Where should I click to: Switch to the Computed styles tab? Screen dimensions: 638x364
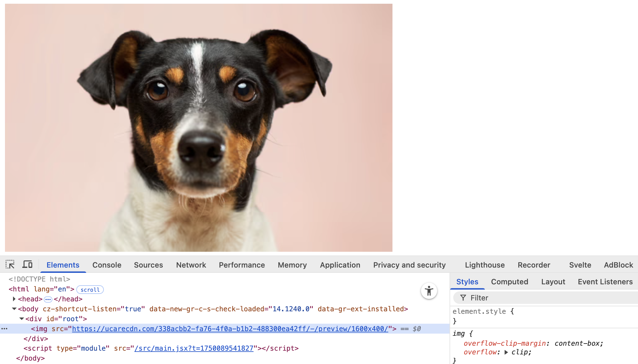pyautogui.click(x=509, y=282)
